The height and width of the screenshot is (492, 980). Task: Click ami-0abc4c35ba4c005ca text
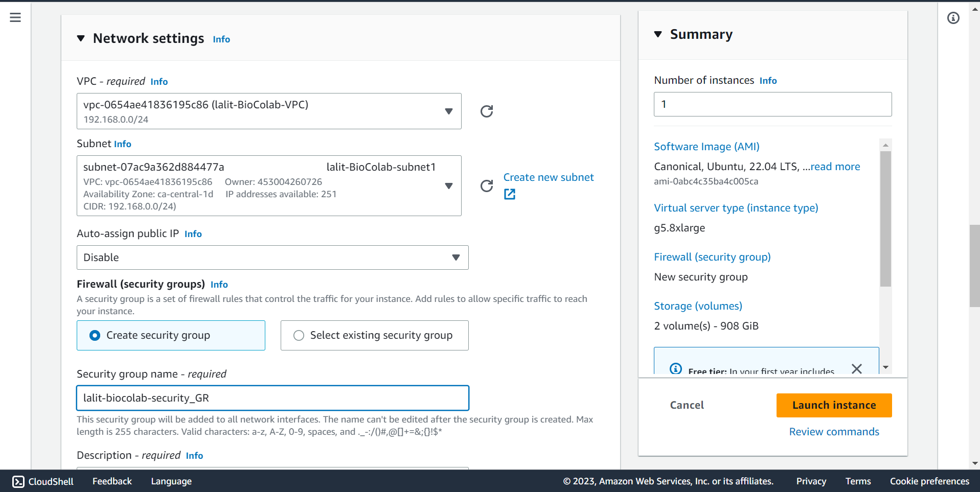click(x=706, y=181)
